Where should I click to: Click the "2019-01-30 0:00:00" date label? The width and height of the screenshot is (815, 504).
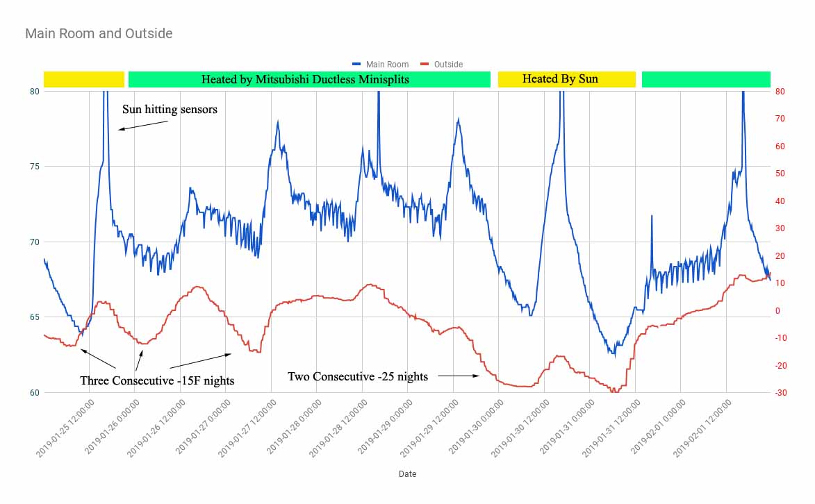pyautogui.click(x=475, y=427)
